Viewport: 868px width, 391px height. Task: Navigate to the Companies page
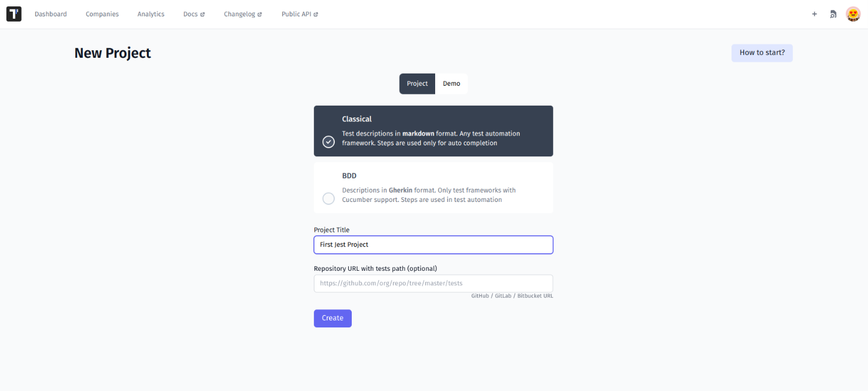point(102,13)
